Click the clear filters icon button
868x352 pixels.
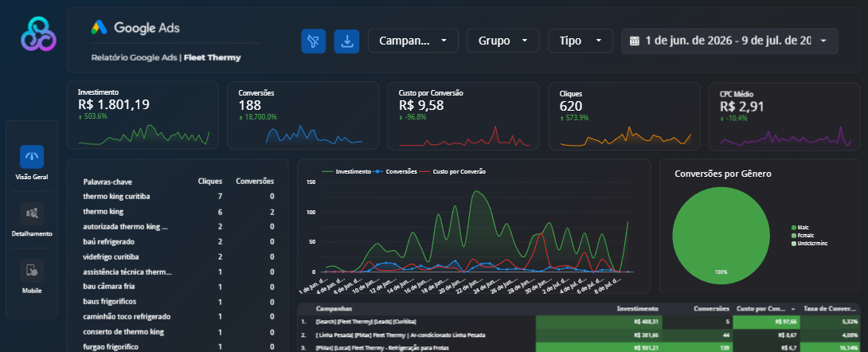[313, 41]
